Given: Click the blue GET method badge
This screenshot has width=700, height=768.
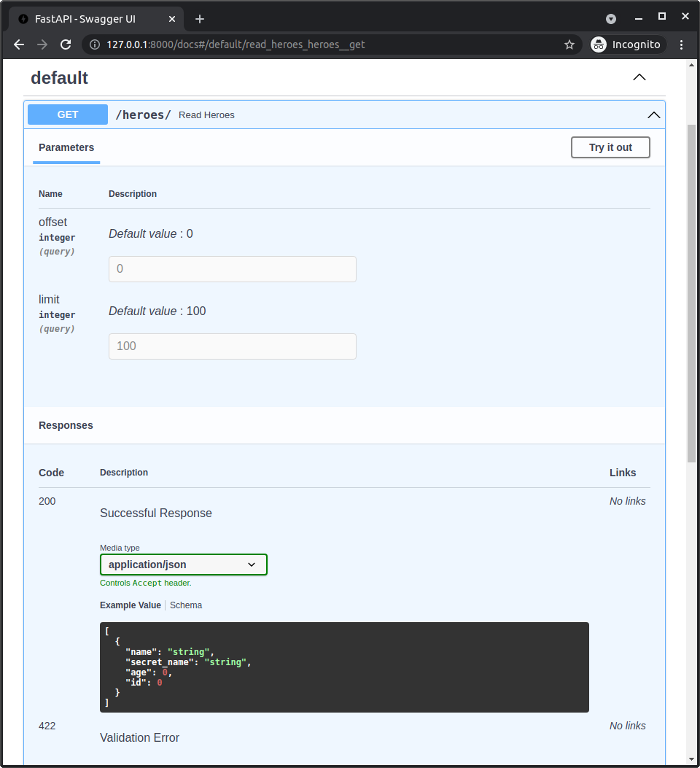Looking at the screenshot, I should pyautogui.click(x=67, y=115).
